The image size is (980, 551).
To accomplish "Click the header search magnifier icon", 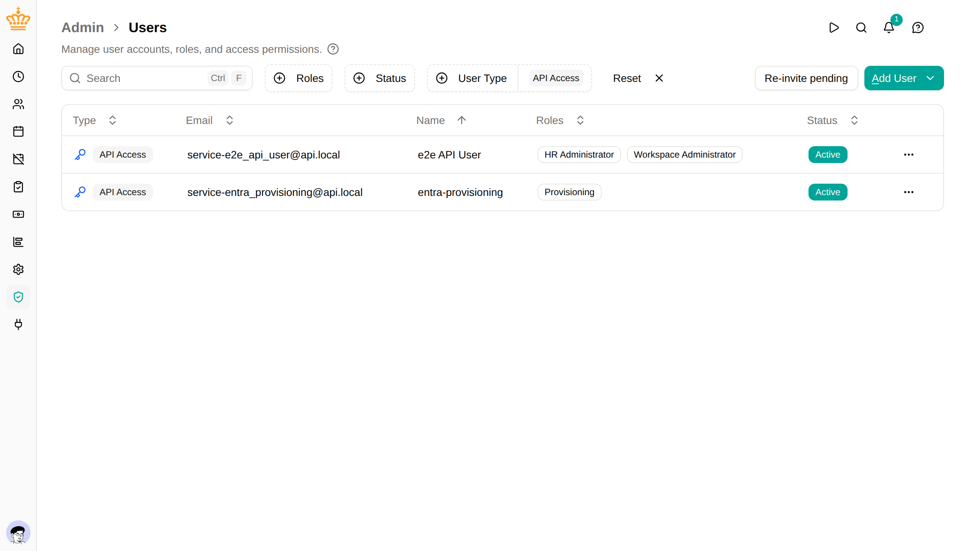I will pyautogui.click(x=861, y=28).
